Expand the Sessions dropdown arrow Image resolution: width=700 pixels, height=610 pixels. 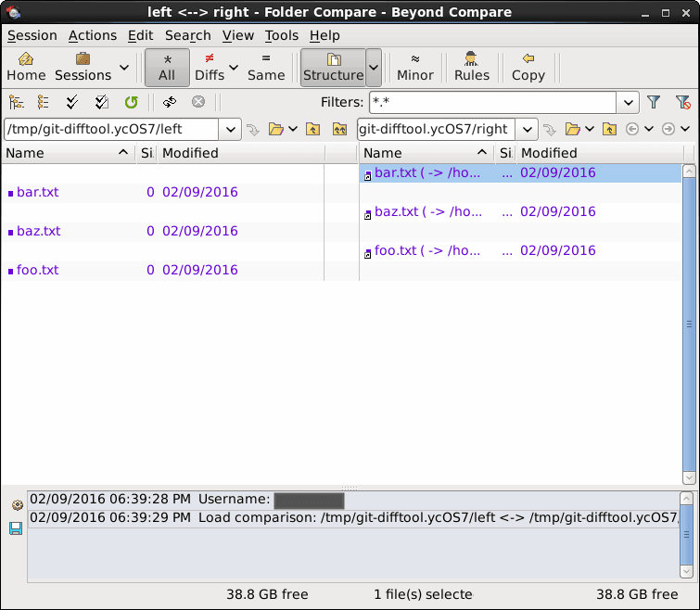124,68
